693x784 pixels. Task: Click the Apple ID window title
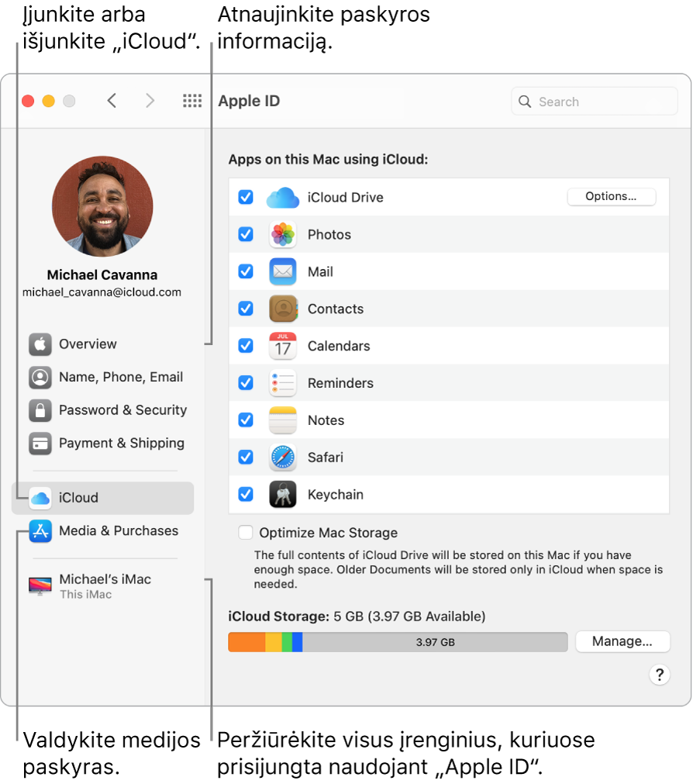pos(249,101)
